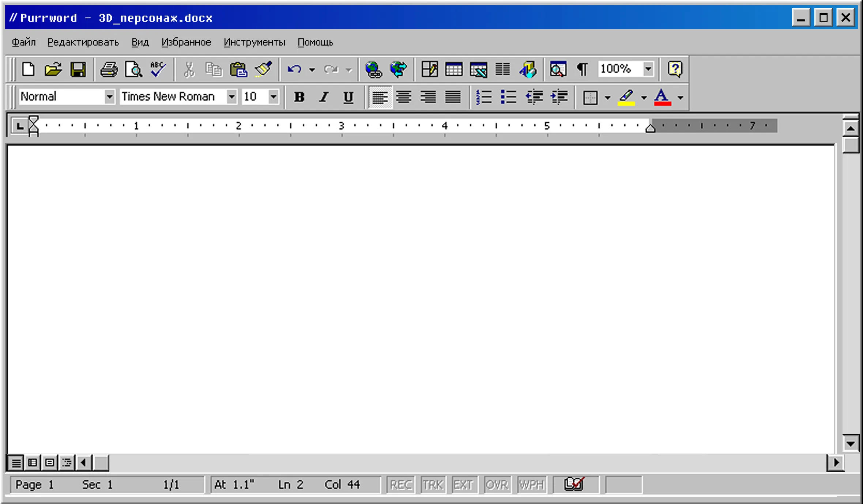This screenshot has width=863, height=504.
Task: Click the Save floppy disk icon
Action: (x=78, y=69)
